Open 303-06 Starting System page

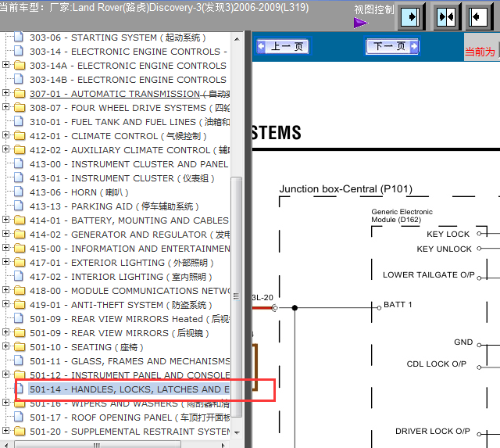tap(118, 38)
